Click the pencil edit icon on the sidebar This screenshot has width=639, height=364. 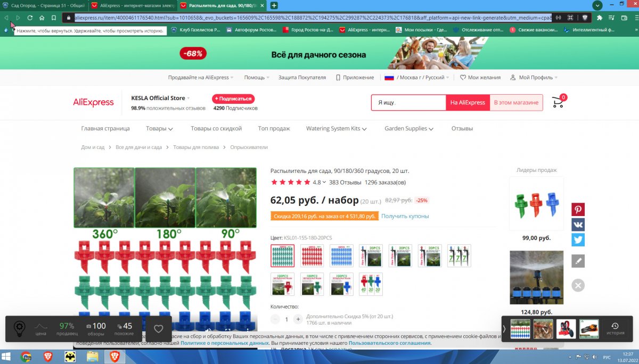[578, 261]
